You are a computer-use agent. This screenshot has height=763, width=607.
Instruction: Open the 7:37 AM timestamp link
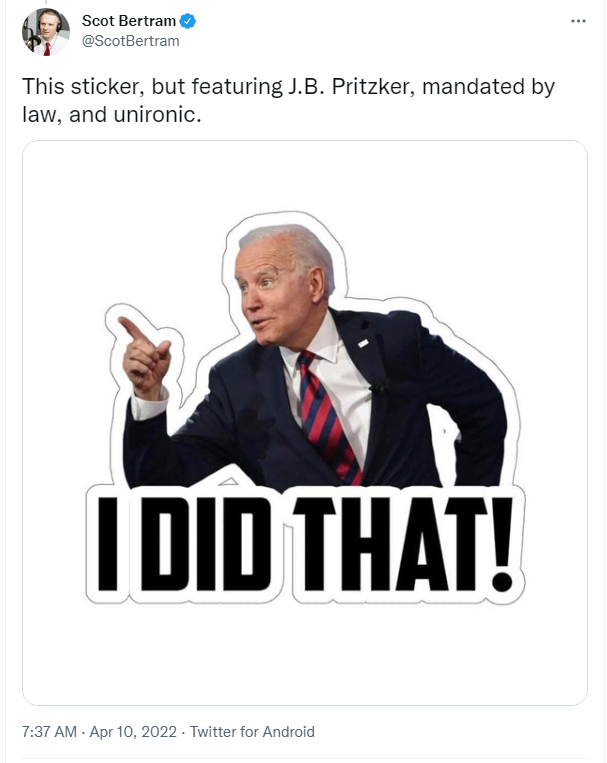click(x=49, y=732)
